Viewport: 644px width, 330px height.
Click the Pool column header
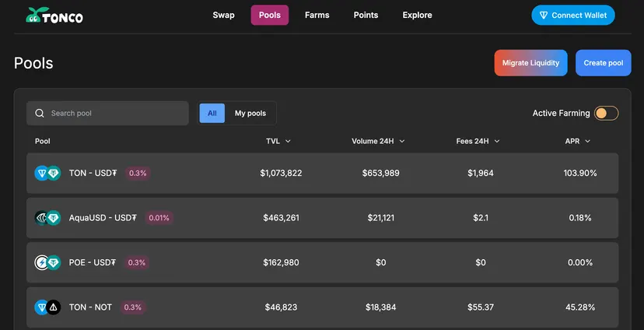43,141
